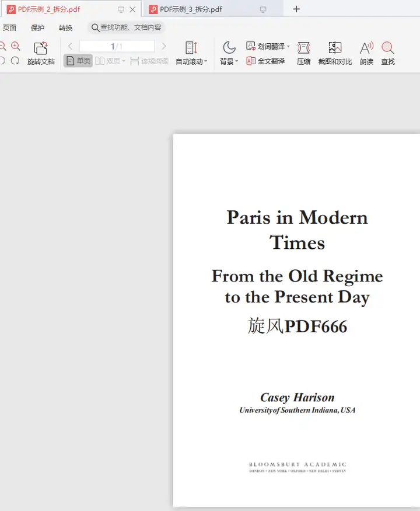Toggle 连续阅读 continuous reading mode

[149, 61]
